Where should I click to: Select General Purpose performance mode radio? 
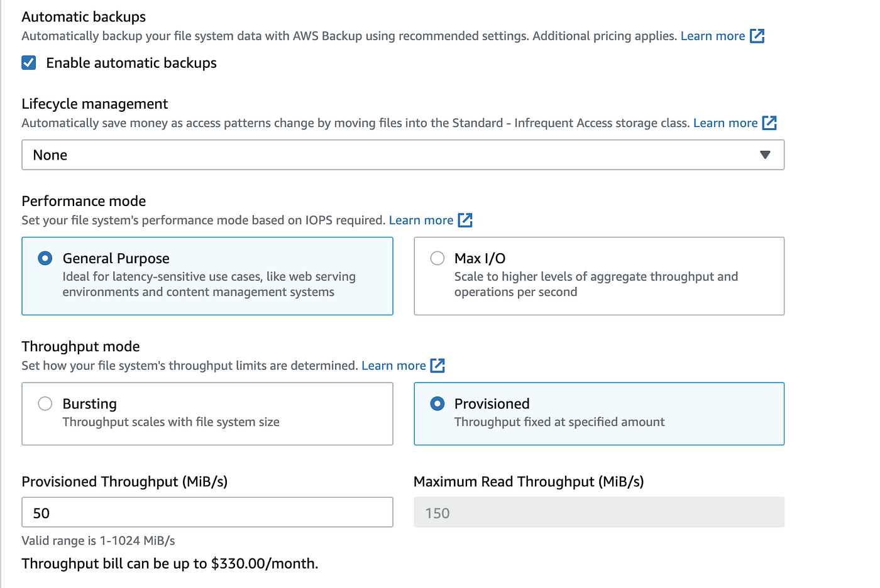(45, 259)
